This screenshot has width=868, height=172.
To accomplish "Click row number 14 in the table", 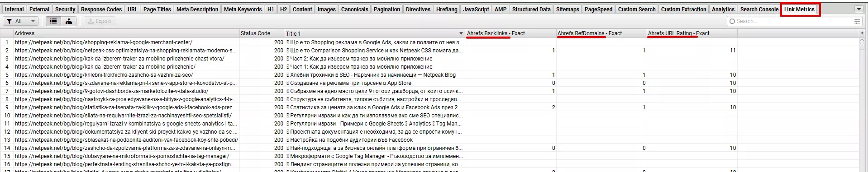I will [x=7, y=148].
